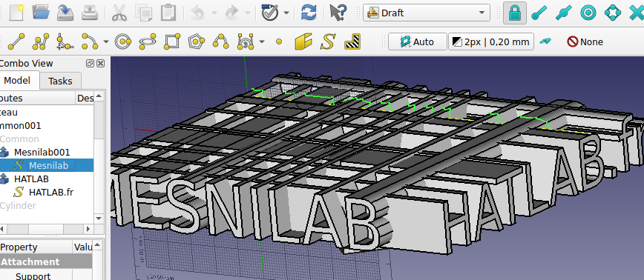644x280 pixels.
Task: Click the checkmark clock toolbar icon
Action: (x=270, y=13)
